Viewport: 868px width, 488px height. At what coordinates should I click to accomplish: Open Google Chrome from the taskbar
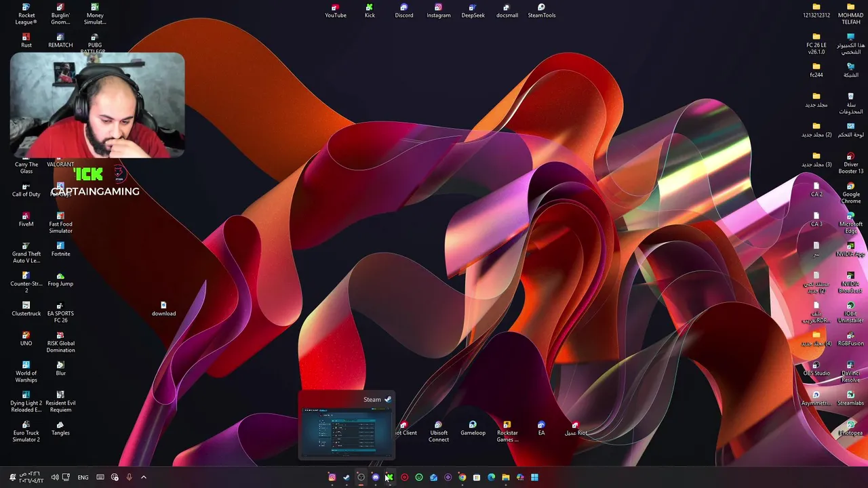coord(462,477)
